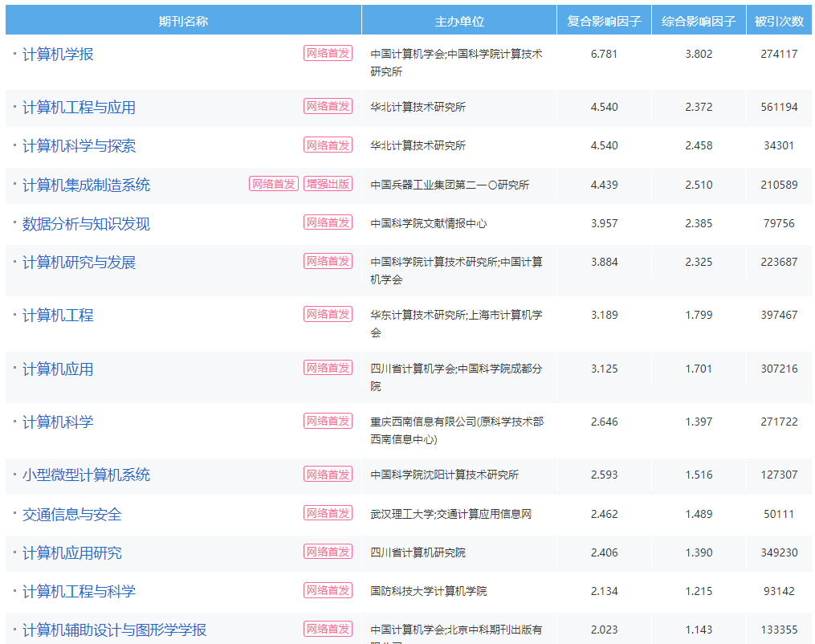Click the 网络首发 badge beside 计算机集成制造系统
The image size is (815, 644).
tap(273, 184)
